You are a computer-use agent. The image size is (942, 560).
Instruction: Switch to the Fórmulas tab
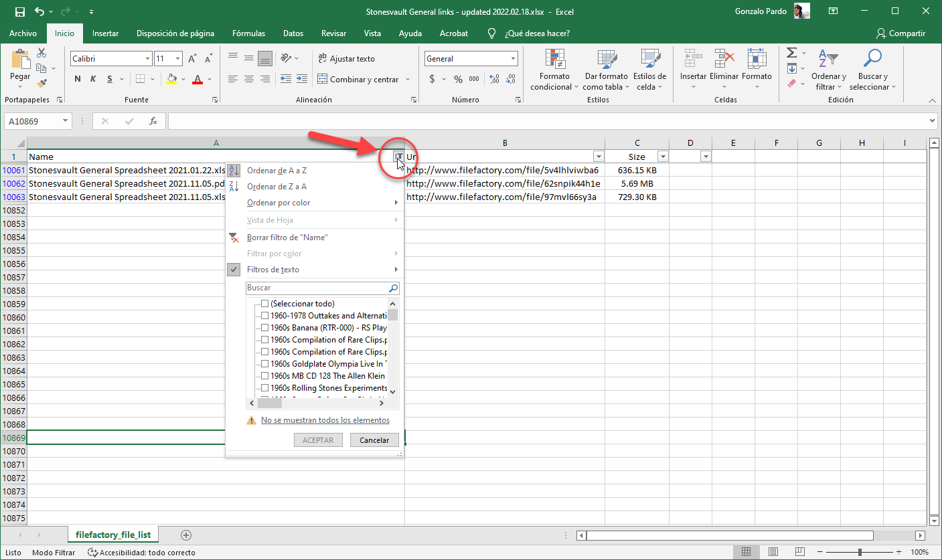[x=248, y=33]
